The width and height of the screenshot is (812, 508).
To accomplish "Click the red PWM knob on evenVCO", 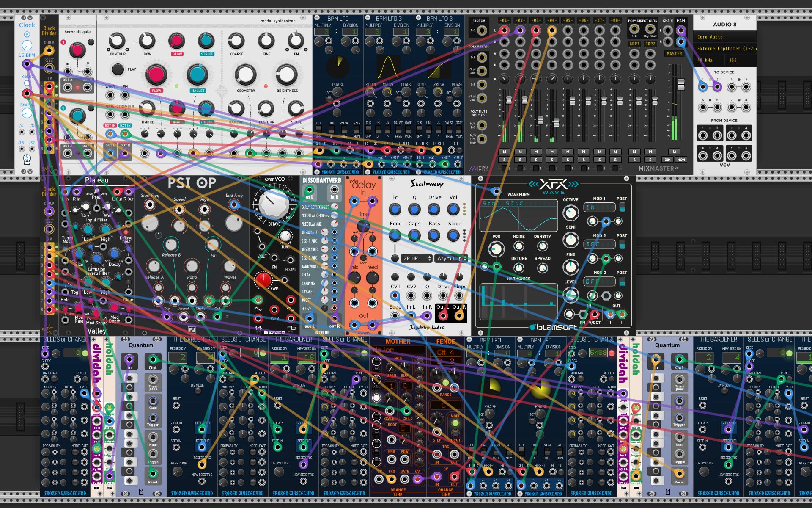I will pyautogui.click(x=263, y=280).
